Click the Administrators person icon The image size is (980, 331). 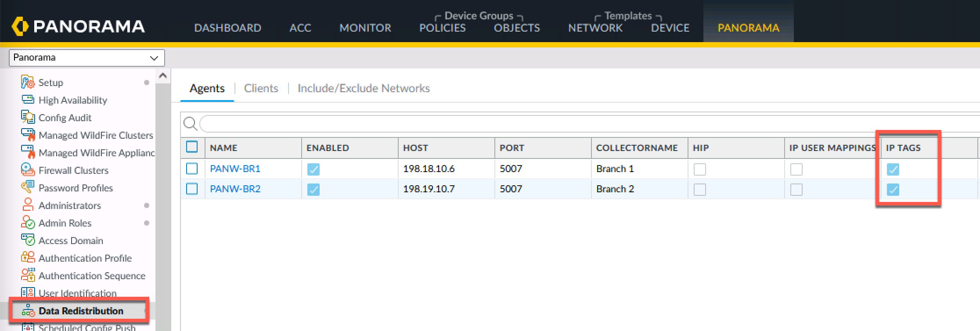(28, 205)
